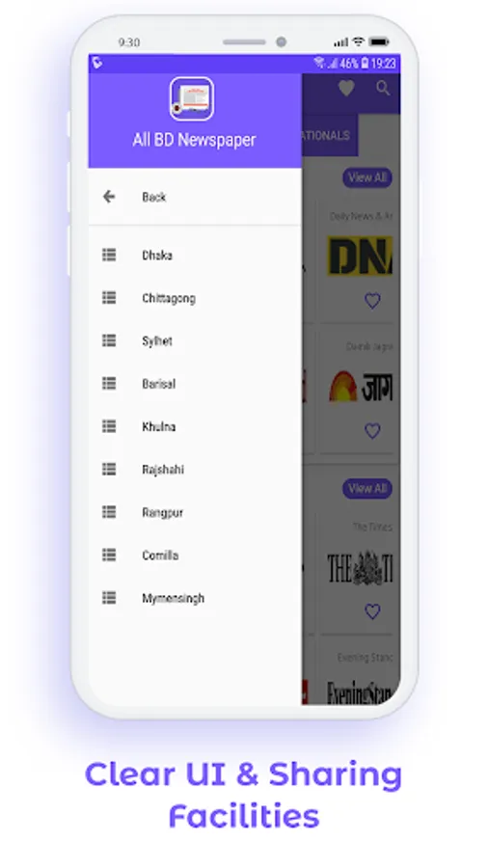
Task: Click the upper View All button
Action: point(367,177)
